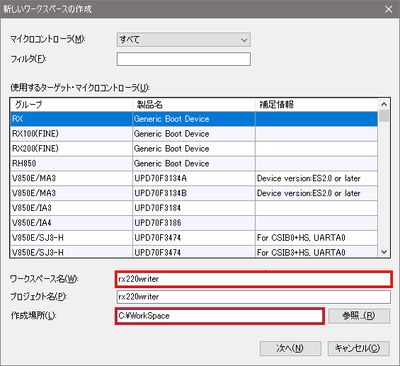The width and height of the screenshot is (400, 366).
Task: Sort list by the グループ column header
Action: 72,105
